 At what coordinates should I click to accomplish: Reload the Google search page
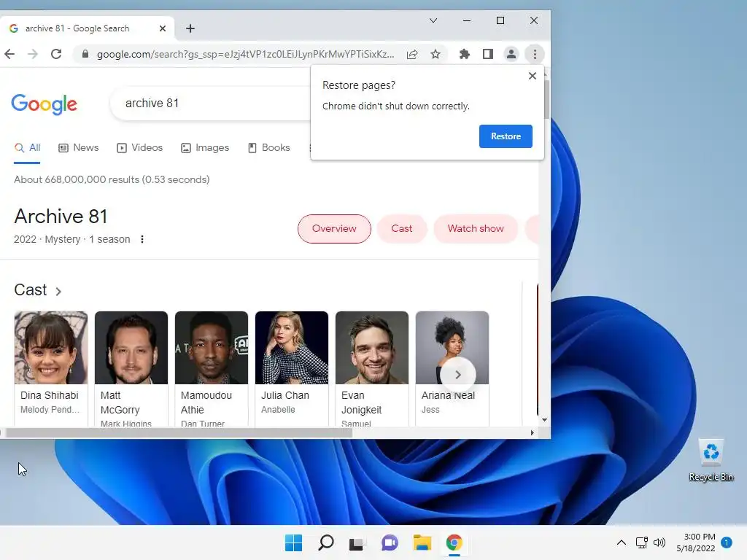[56, 54]
